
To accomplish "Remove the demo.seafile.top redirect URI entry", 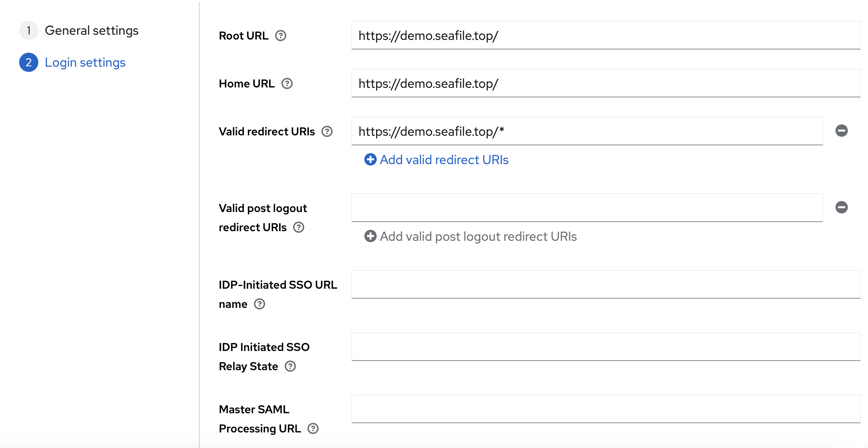I will click(842, 131).
